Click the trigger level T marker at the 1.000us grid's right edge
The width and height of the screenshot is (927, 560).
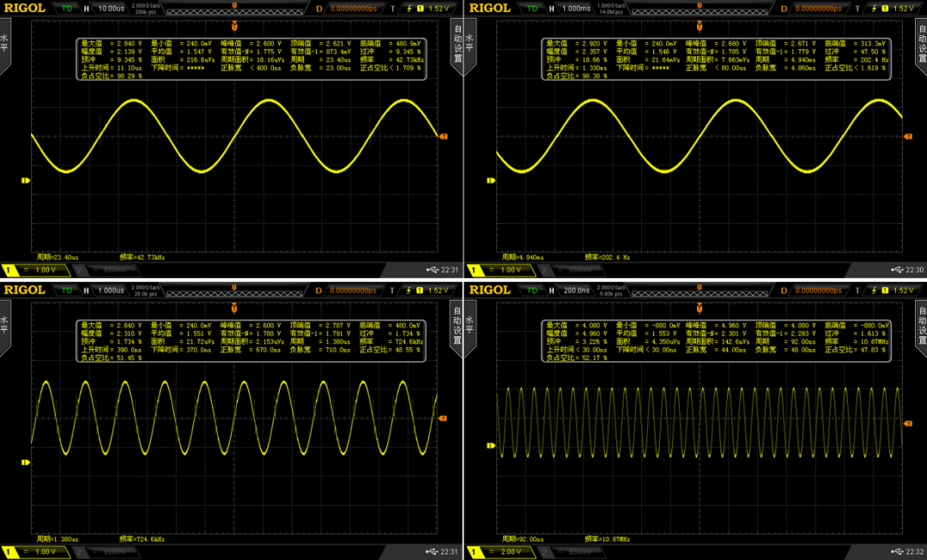[444, 418]
